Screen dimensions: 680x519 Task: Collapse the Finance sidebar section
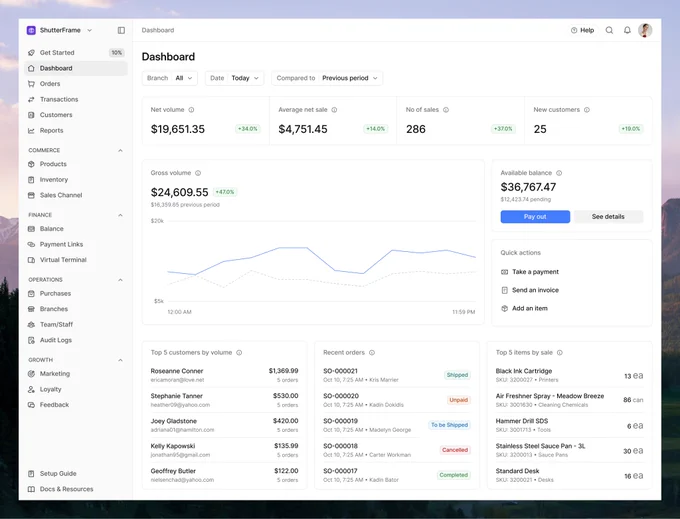pos(120,215)
